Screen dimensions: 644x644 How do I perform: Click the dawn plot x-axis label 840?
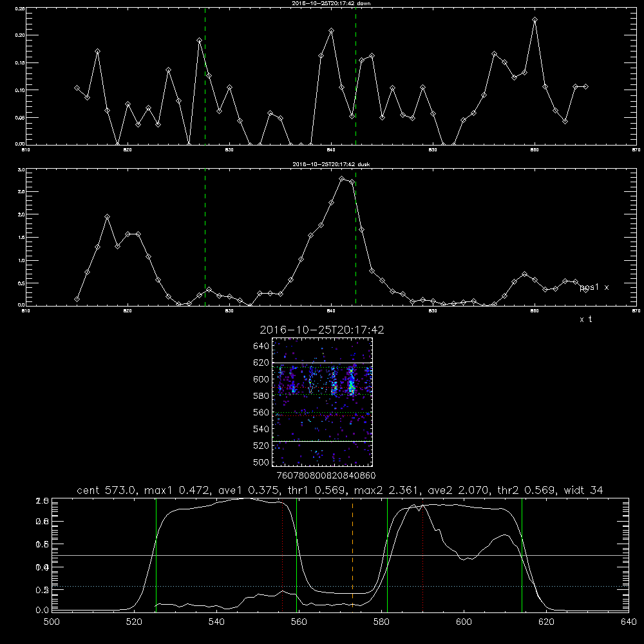[331, 150]
